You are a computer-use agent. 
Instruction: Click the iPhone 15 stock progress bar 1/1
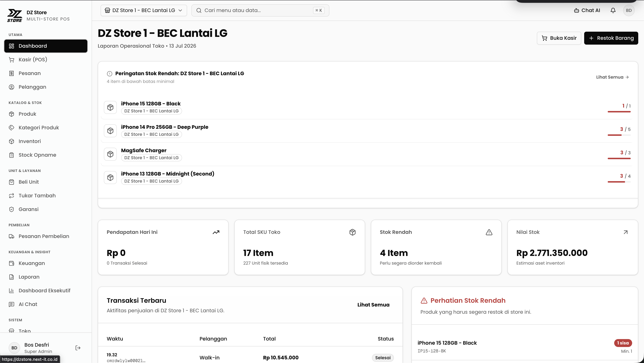click(619, 112)
